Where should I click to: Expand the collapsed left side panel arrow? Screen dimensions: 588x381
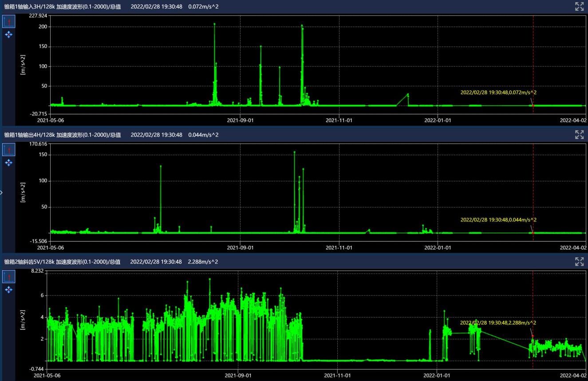(1, 192)
